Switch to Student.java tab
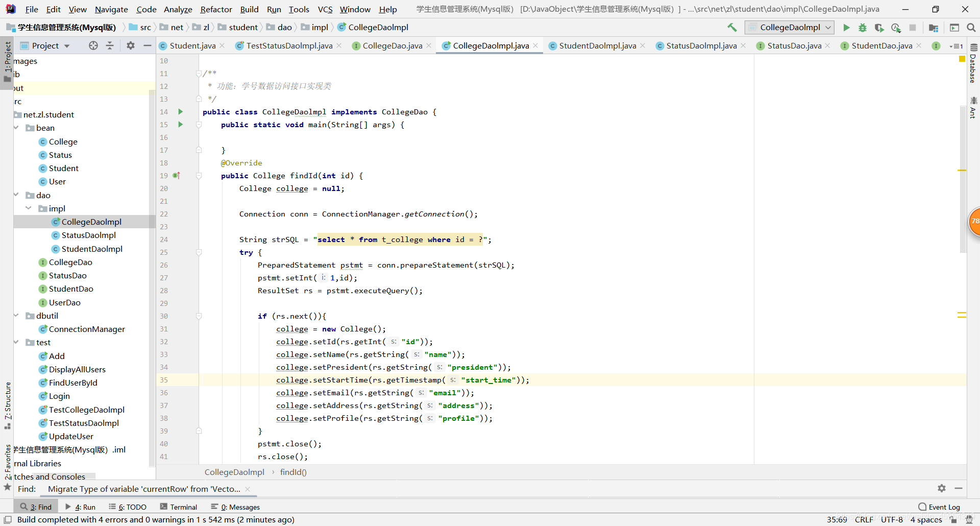This screenshot has height=526, width=980. pos(192,45)
